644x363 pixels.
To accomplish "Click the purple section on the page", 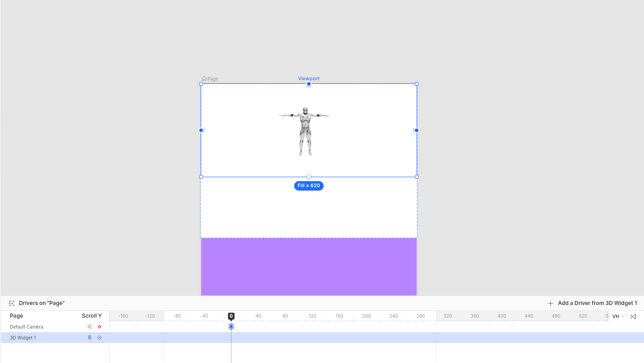I will coord(309,266).
